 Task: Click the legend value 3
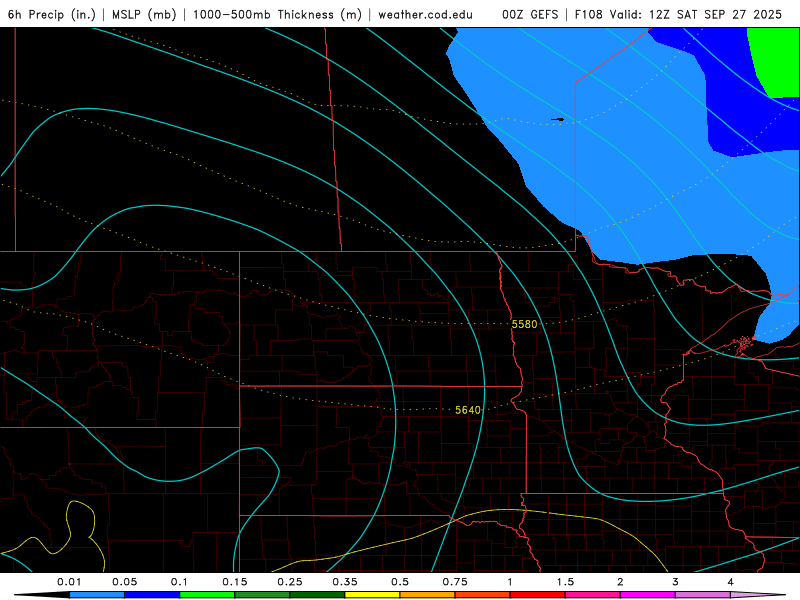point(676,582)
